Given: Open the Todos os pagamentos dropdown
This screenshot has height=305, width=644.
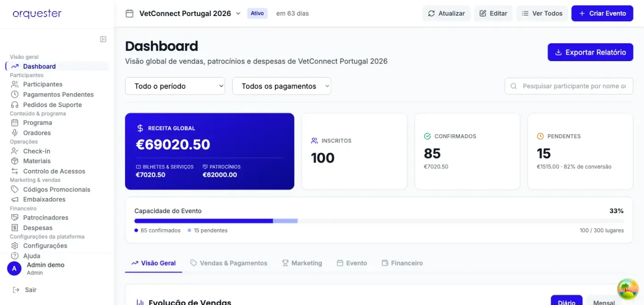Looking at the screenshot, I should click(x=282, y=86).
